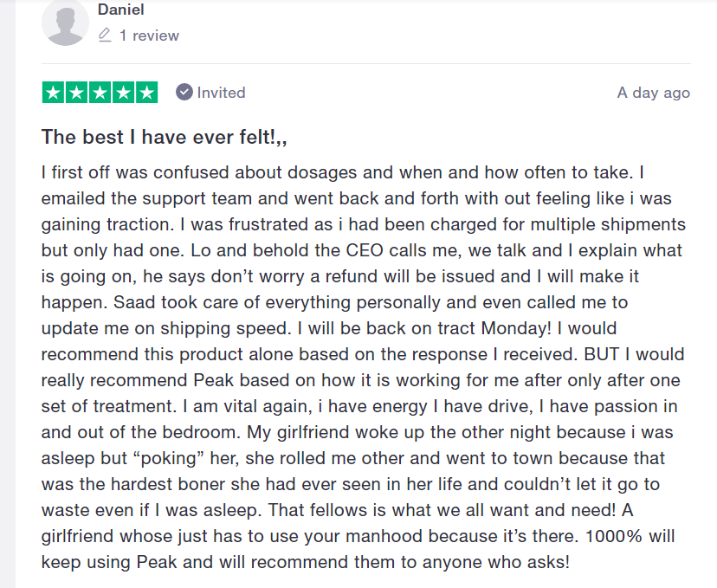
Task: Click the Invited verification checkmark icon
Action: [x=184, y=93]
